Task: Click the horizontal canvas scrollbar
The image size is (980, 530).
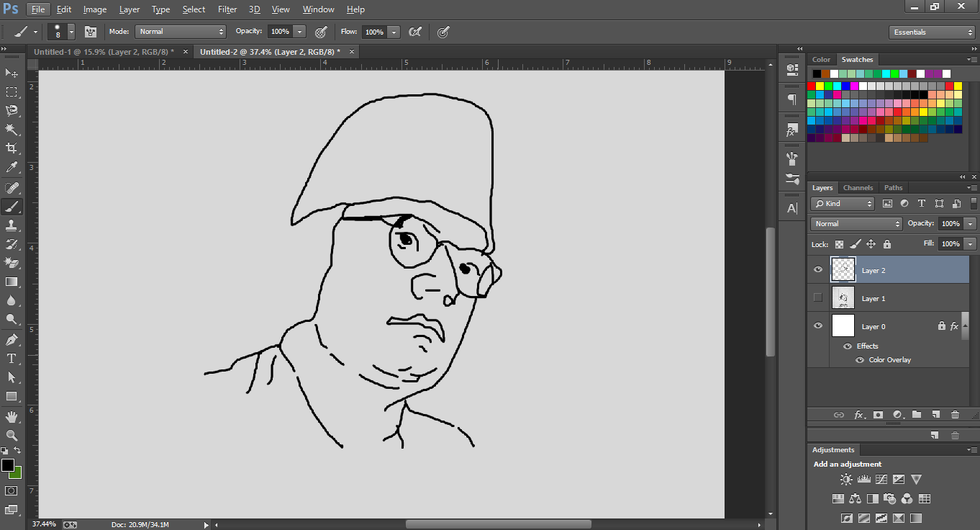Action: (x=499, y=524)
